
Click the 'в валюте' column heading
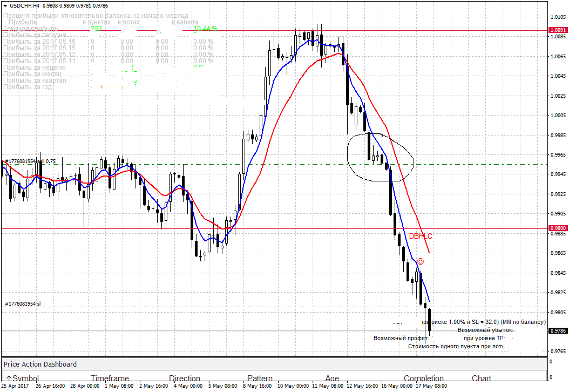click(185, 22)
